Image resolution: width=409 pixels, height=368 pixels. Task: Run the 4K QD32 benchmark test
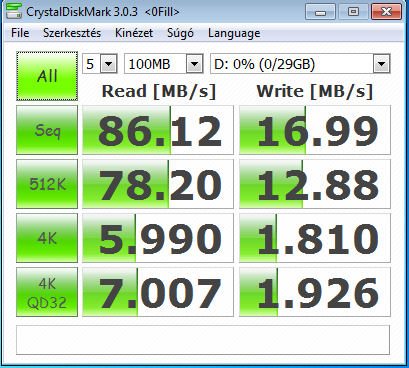point(47,292)
